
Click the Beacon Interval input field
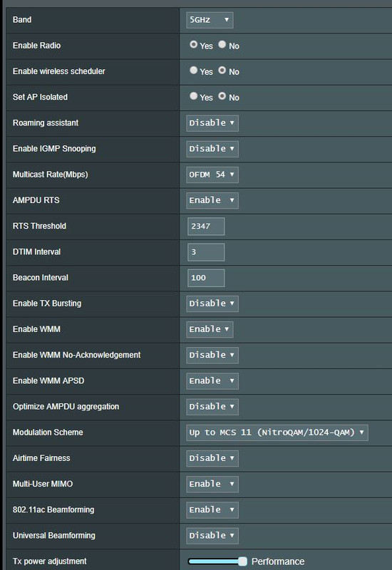click(206, 278)
